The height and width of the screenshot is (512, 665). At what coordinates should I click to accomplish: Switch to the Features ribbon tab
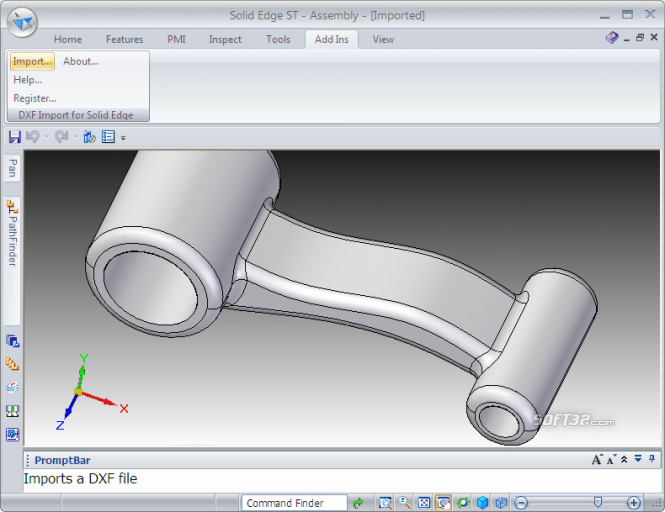124,39
